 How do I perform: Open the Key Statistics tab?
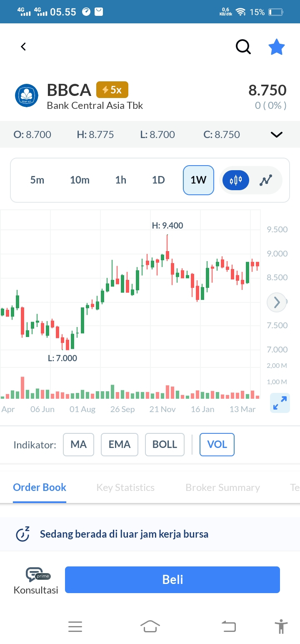pyautogui.click(x=125, y=488)
